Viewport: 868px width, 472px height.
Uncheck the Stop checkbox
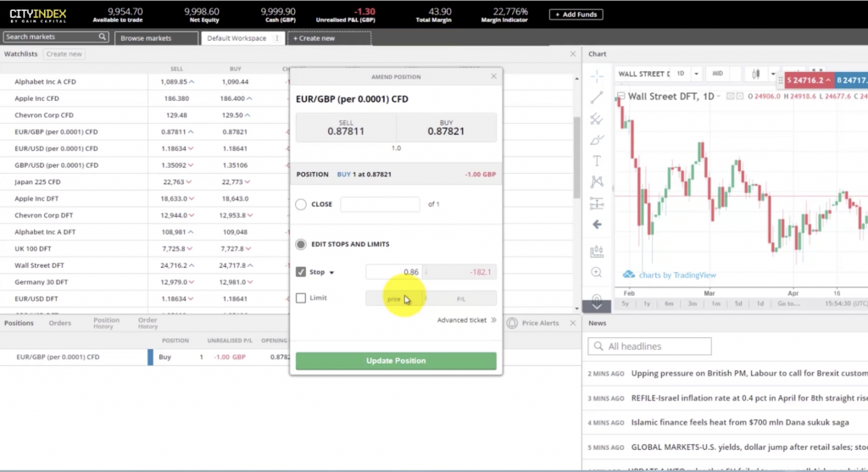(x=301, y=272)
